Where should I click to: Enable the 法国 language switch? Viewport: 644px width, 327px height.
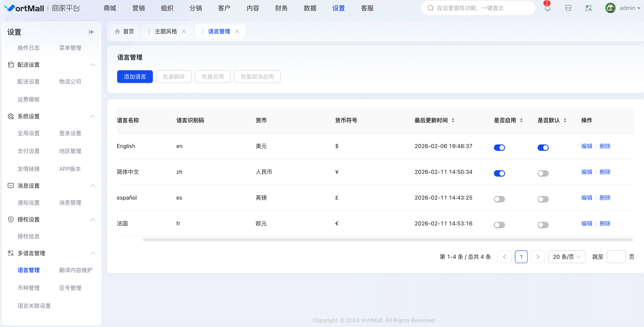point(500,225)
